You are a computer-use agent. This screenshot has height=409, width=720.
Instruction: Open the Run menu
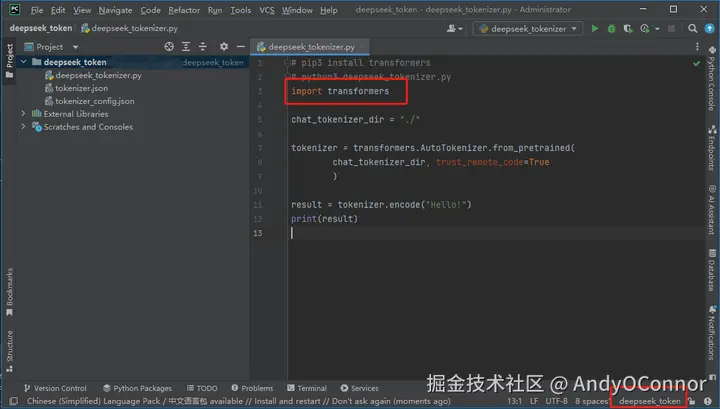click(x=214, y=10)
